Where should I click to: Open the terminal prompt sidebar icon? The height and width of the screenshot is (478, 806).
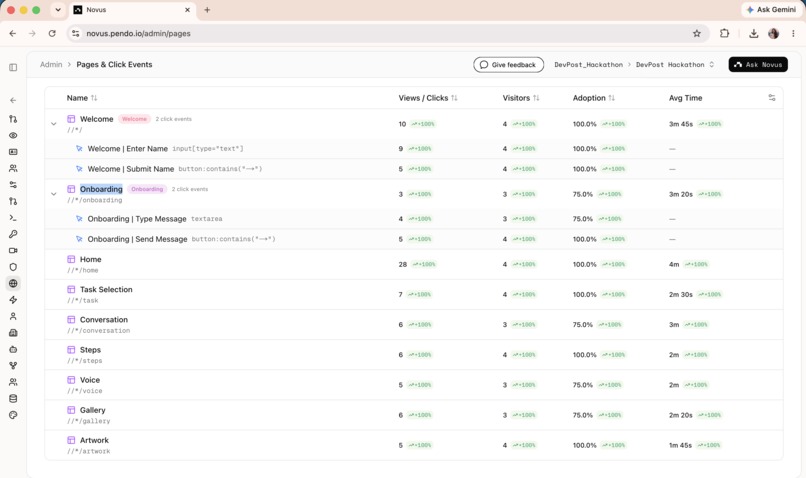pos(13,217)
